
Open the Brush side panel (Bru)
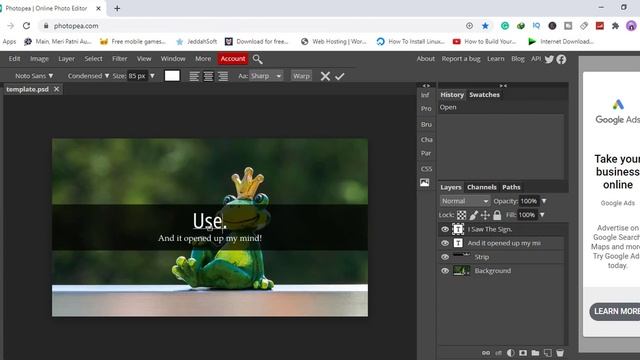pyautogui.click(x=426, y=124)
